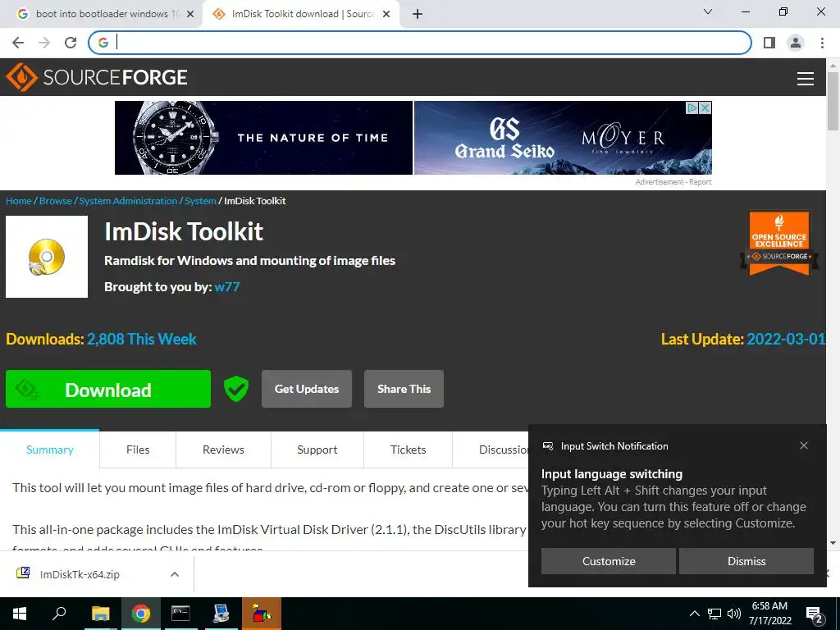Open the Windows Start menu
The width and height of the screenshot is (840, 630).
pyautogui.click(x=20, y=614)
